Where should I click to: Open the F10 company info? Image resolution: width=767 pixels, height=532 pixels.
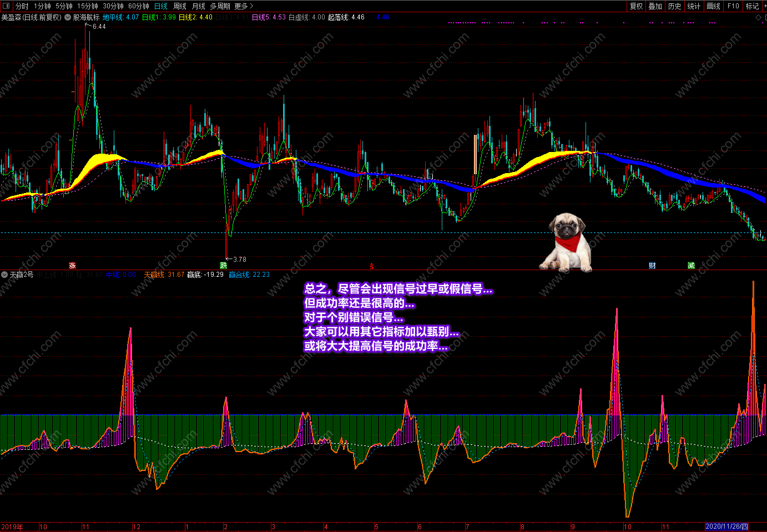(733, 6)
